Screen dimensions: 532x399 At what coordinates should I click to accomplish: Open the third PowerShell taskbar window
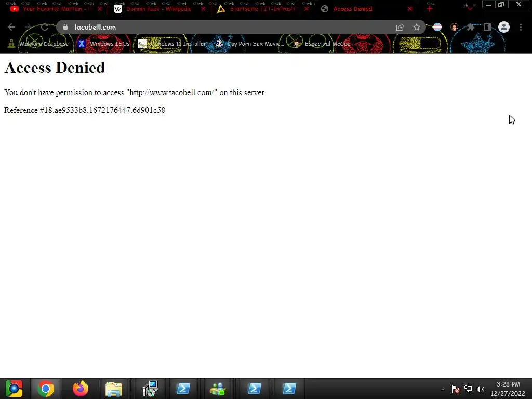289,389
